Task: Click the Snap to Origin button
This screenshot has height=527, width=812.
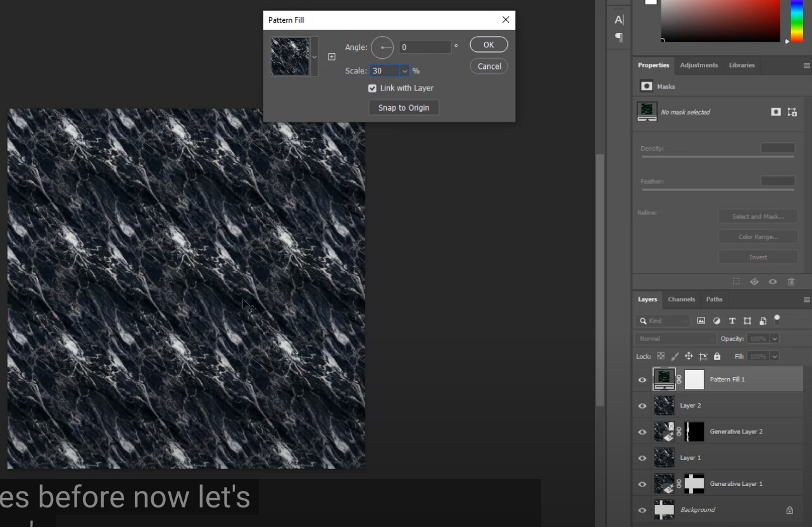Action: pyautogui.click(x=404, y=108)
